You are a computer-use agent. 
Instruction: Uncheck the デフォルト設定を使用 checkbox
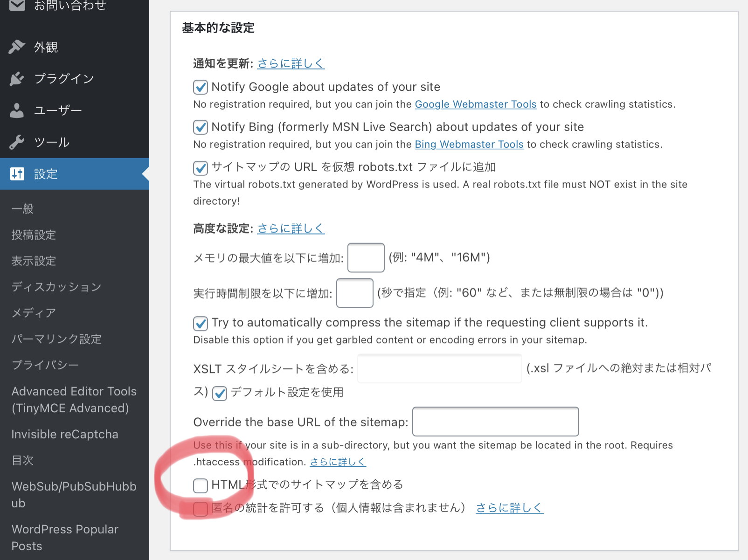click(220, 394)
